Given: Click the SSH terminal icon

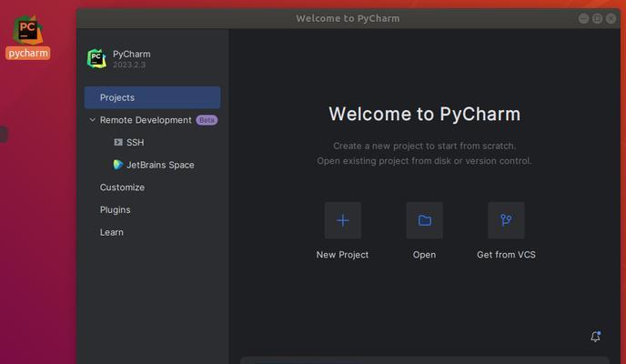Looking at the screenshot, I should pos(118,142).
